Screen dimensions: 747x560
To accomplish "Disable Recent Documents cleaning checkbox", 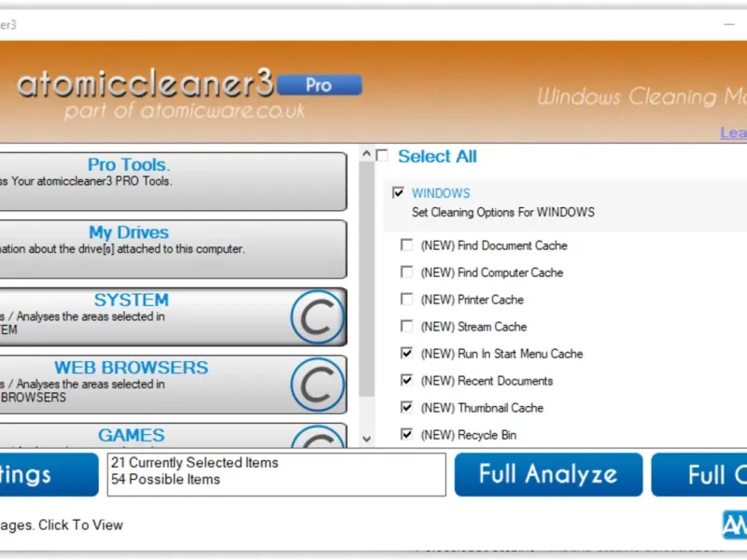I will pos(406,381).
